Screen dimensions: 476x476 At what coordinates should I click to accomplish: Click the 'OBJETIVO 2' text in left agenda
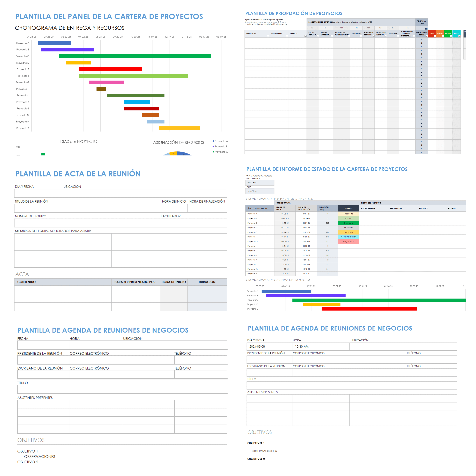tap(28, 462)
